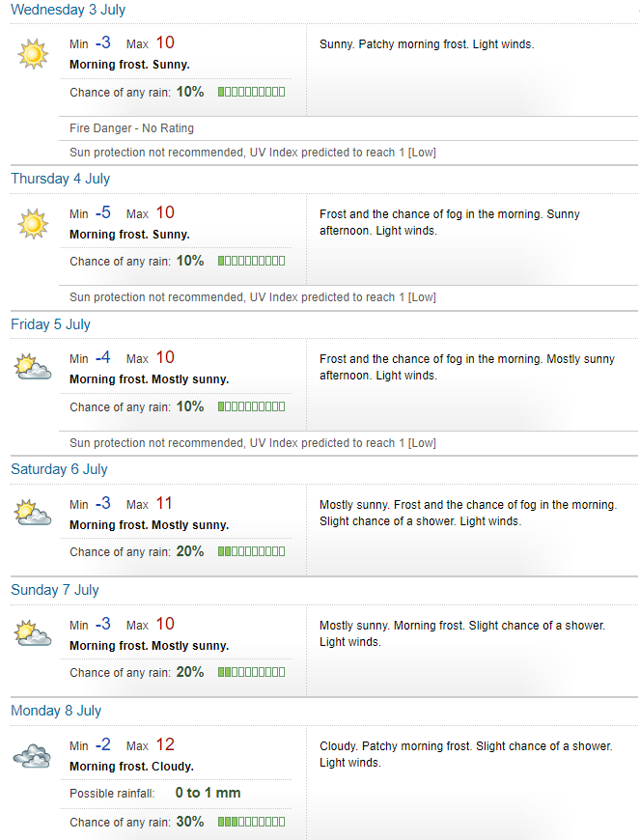
Task: Click the Fire Danger - No Rating text
Action: click(131, 128)
